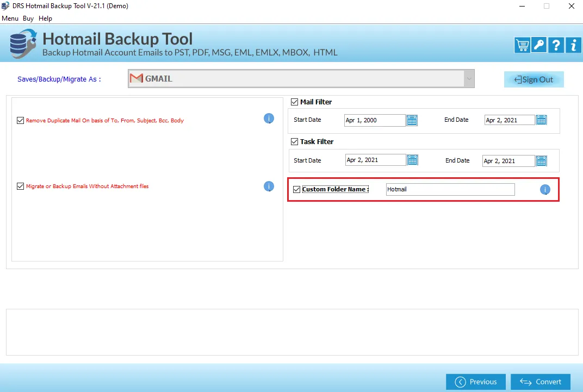Uncheck the Mail Filter checkbox
Image resolution: width=583 pixels, height=392 pixels.
pos(294,102)
